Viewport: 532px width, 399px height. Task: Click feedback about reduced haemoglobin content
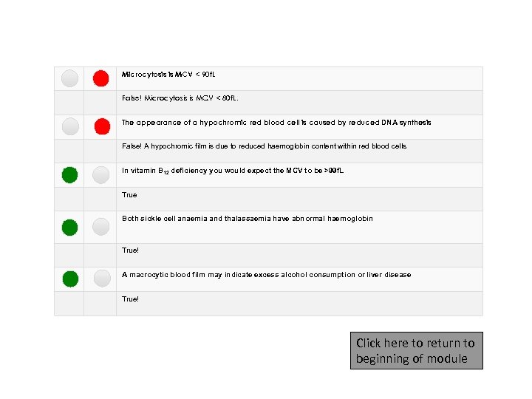pos(265,146)
